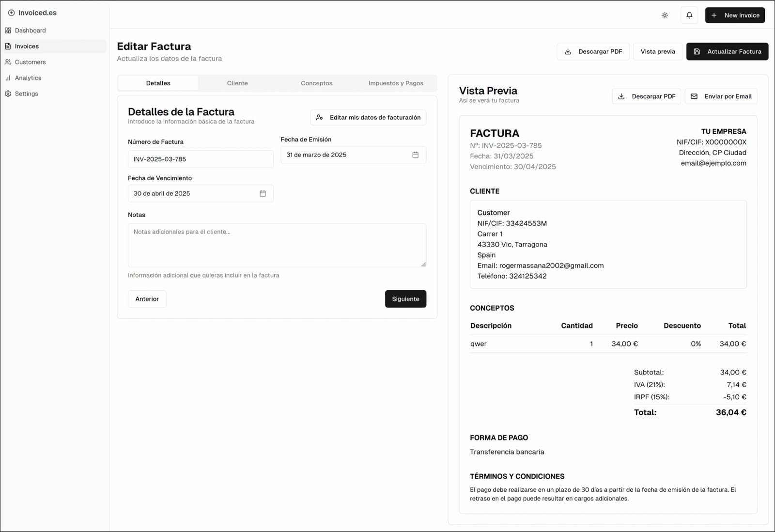This screenshot has width=775, height=532.
Task: Open notifications bell icon
Action: click(x=689, y=15)
